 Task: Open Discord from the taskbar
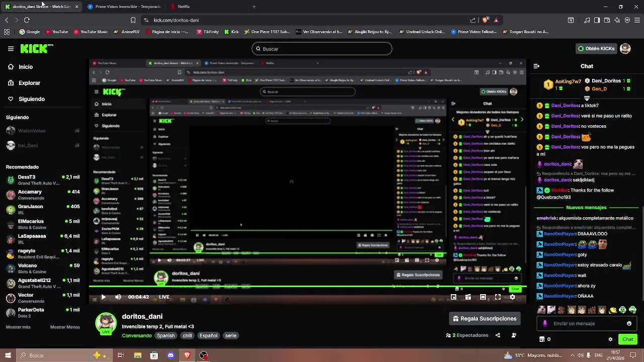171,355
